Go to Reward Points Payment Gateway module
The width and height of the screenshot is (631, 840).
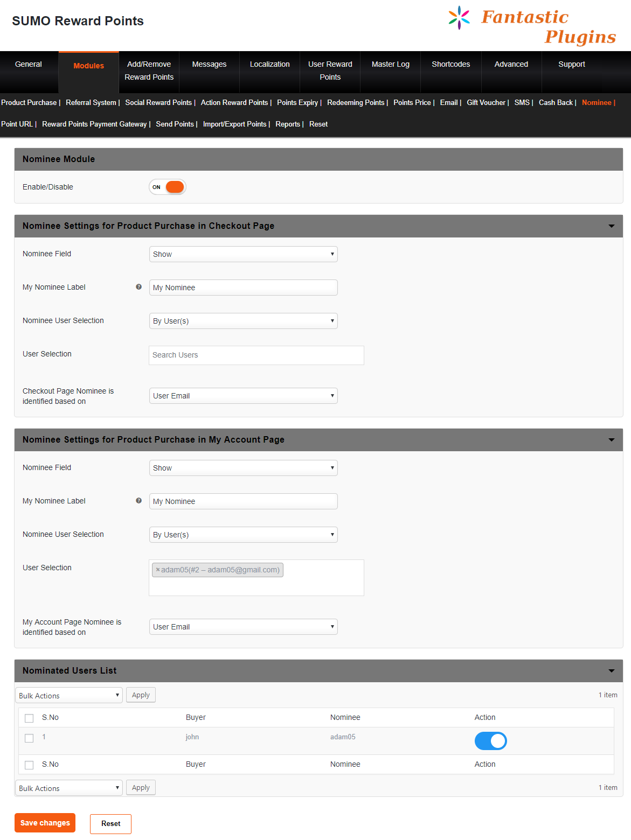94,124
